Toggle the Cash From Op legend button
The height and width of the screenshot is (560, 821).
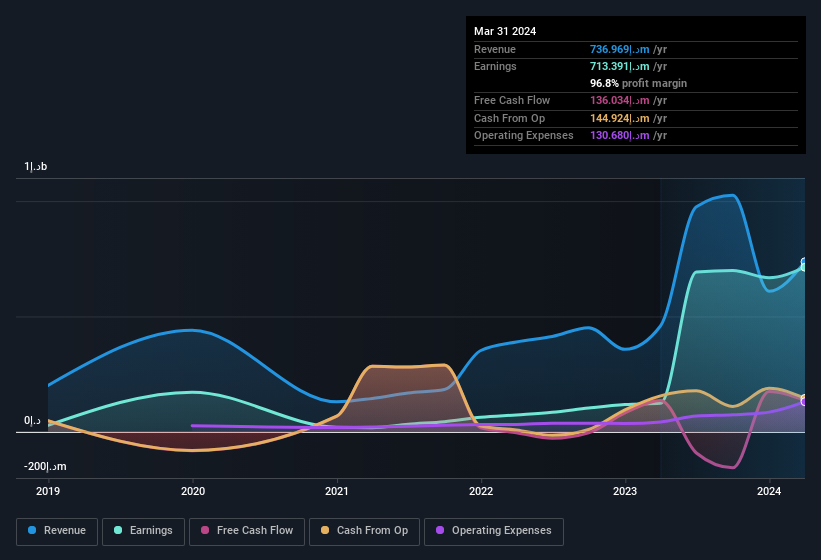coord(364,531)
